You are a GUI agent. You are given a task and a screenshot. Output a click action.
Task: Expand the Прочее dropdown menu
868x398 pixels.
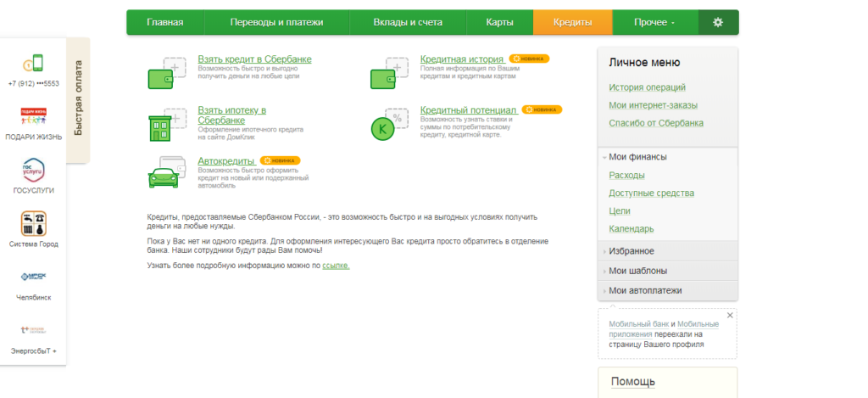[x=655, y=22]
